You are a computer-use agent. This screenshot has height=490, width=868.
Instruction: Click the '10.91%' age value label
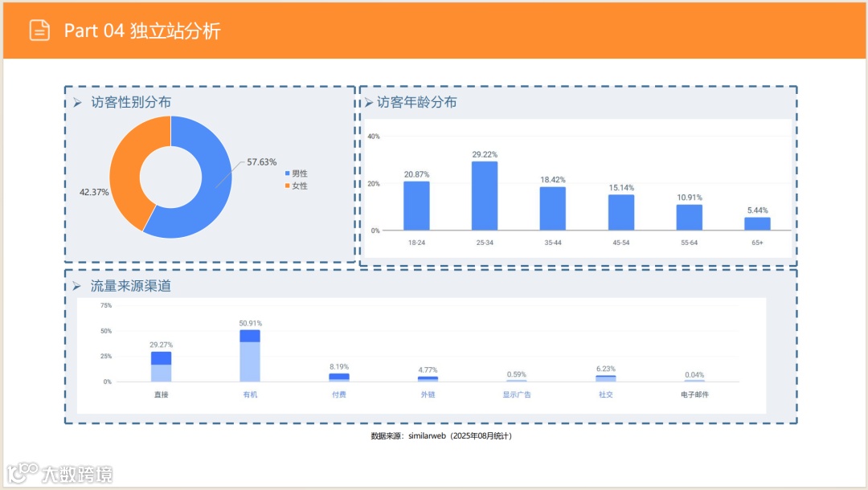pyautogui.click(x=690, y=198)
